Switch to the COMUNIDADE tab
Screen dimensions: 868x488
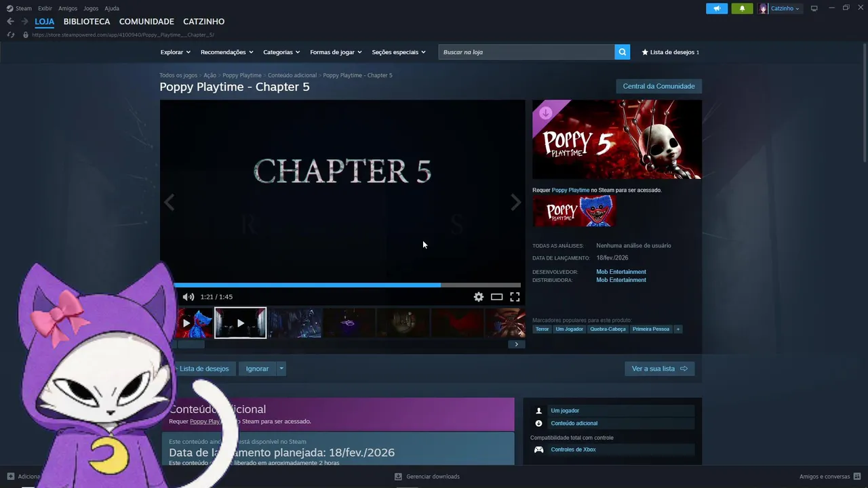(146, 22)
